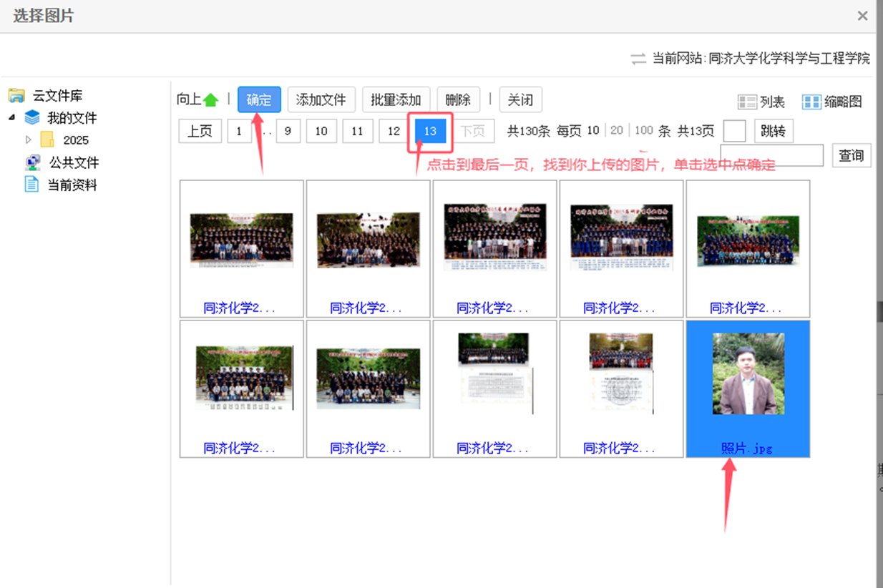Switch to list view icon
This screenshot has height=588, width=883.
[747, 102]
